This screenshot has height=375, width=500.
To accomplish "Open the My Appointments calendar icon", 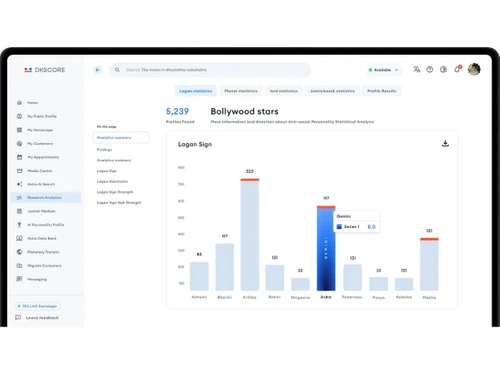I will point(19,157).
